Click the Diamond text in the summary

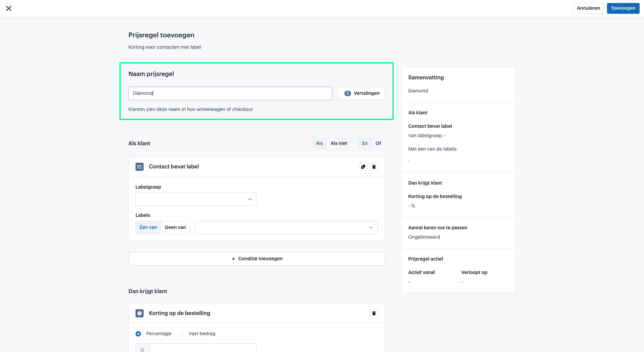click(418, 91)
